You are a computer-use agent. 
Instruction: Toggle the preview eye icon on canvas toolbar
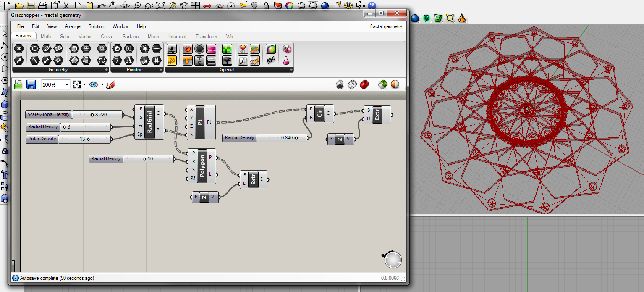point(94,84)
